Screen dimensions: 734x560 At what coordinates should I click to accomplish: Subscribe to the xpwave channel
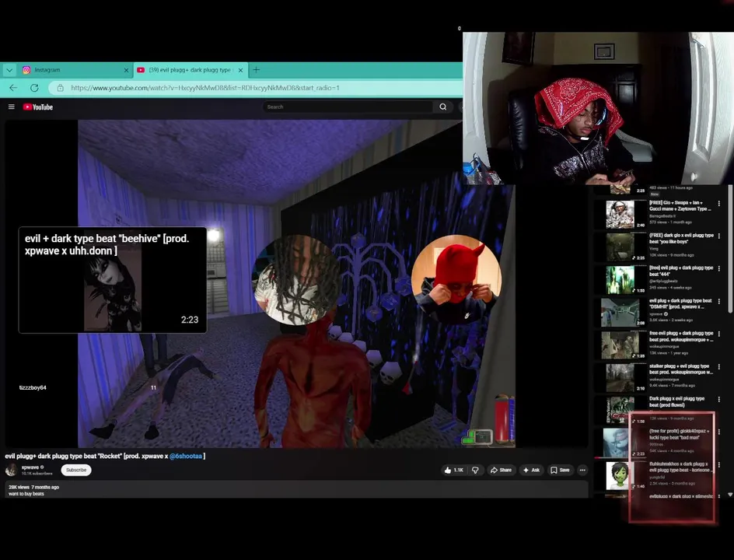click(76, 470)
